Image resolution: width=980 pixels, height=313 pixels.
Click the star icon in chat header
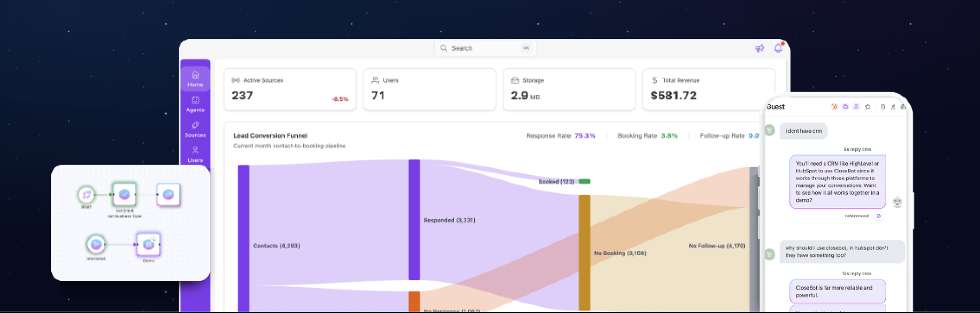[868, 107]
